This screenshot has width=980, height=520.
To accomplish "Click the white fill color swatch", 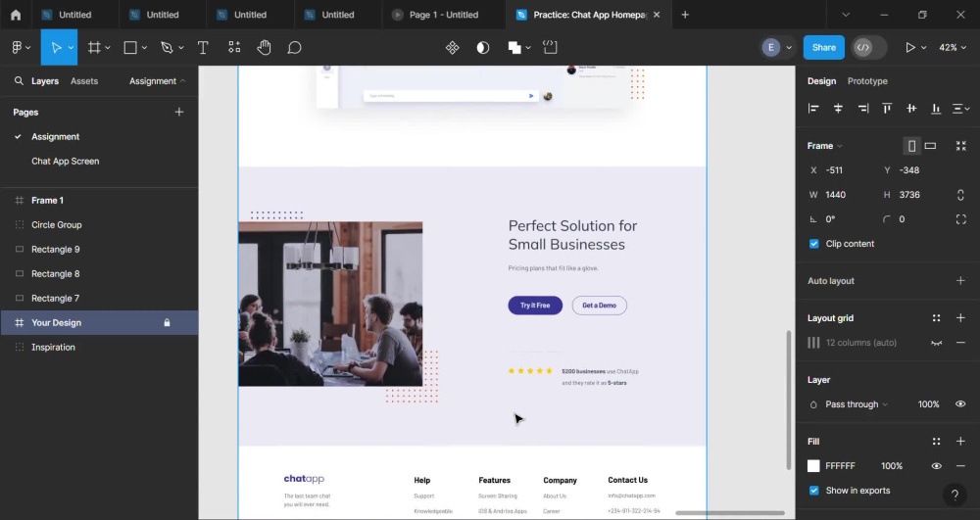I will point(813,466).
